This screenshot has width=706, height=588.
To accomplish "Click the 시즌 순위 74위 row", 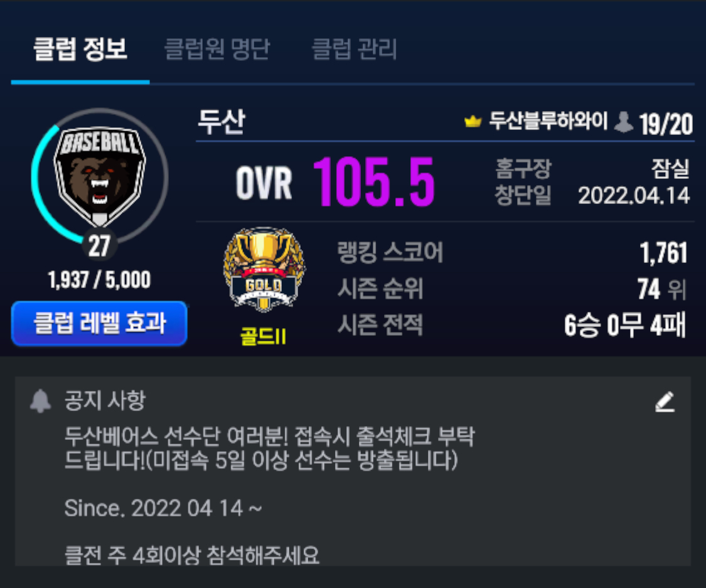I will click(x=512, y=289).
